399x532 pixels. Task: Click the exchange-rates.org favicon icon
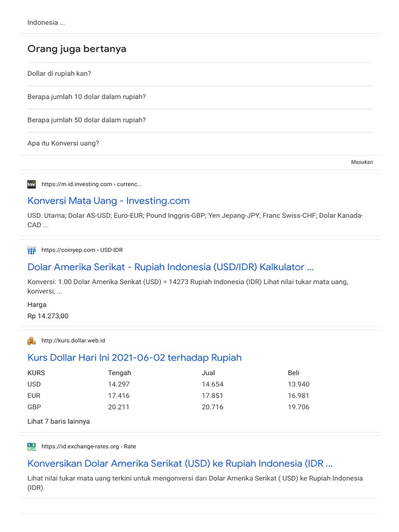[x=32, y=446]
